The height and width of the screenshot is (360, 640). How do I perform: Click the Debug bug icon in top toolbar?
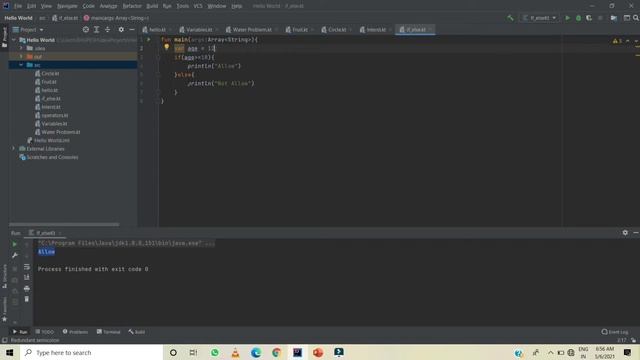[x=578, y=18]
